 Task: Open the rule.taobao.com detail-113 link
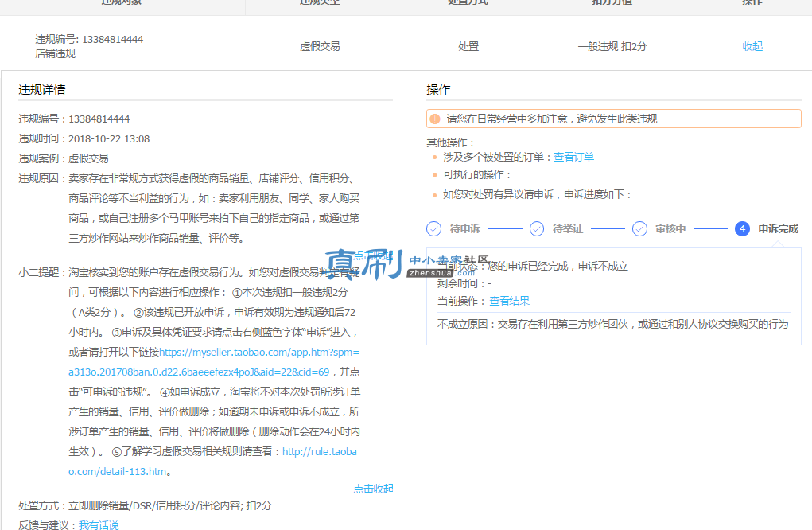click(x=212, y=462)
